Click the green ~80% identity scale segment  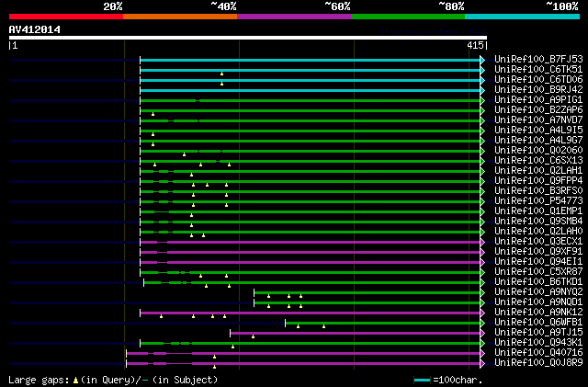[408, 17]
